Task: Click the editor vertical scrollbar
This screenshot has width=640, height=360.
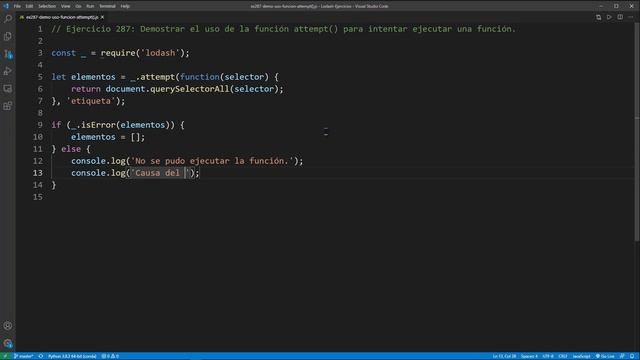Action: 637,133
